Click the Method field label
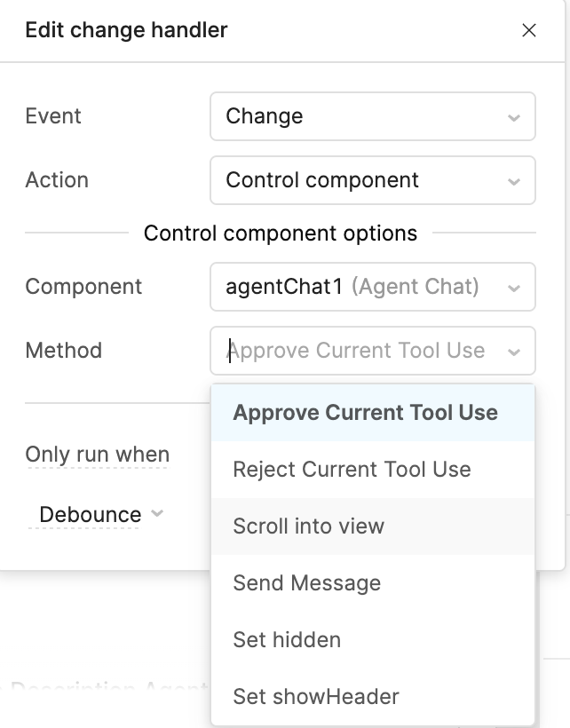Image resolution: width=570 pixels, height=728 pixels. tap(63, 351)
